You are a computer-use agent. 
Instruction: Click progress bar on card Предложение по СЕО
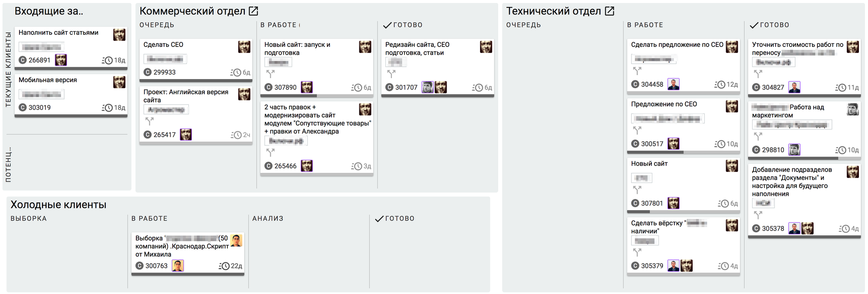click(x=683, y=152)
